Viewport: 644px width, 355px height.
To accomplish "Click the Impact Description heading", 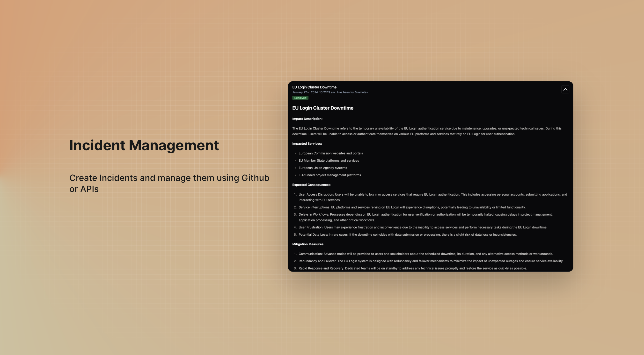I will coord(307,119).
